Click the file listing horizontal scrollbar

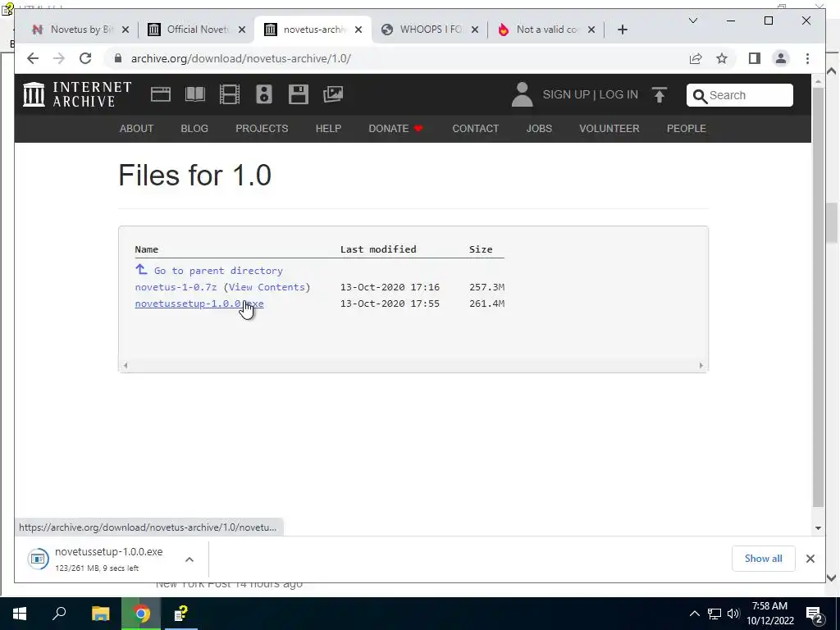click(x=413, y=365)
